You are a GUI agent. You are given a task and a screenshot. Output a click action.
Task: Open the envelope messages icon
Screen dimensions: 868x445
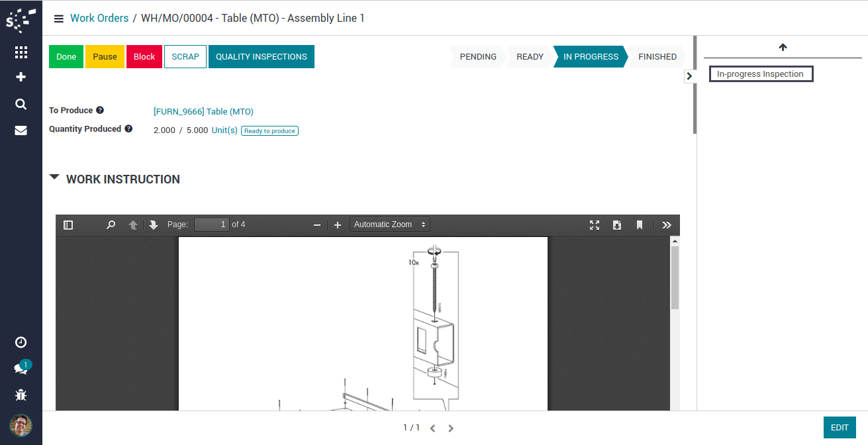[21, 130]
